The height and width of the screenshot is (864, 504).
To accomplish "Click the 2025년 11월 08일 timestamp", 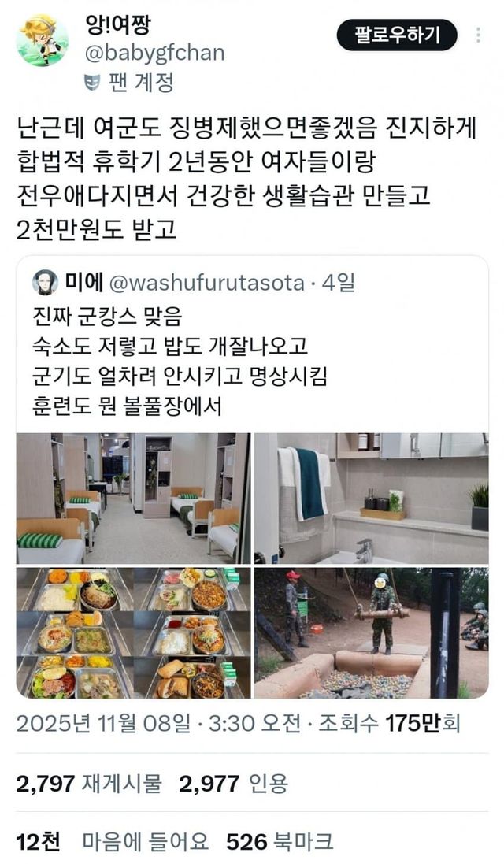I will (103, 723).
